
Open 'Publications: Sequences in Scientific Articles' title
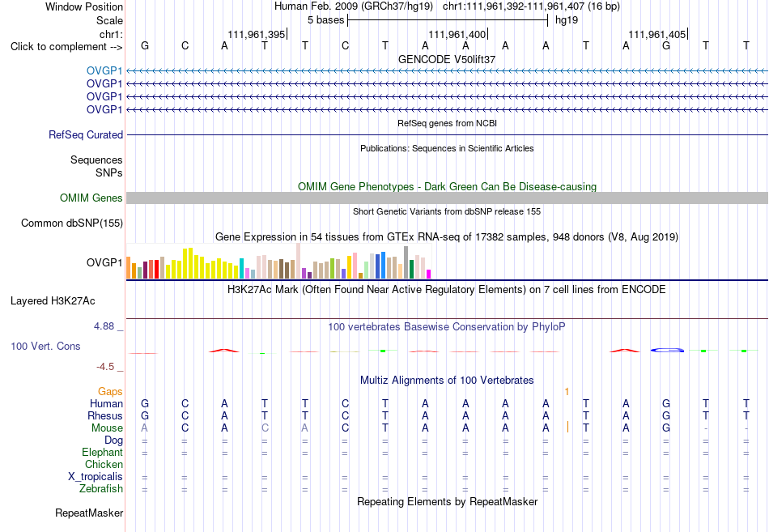447,148
